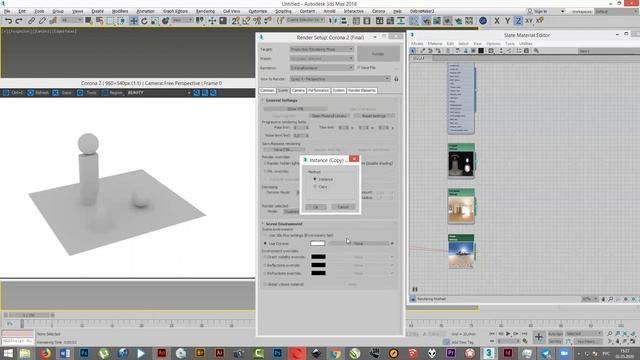The image size is (640, 360).
Task: Toggle the 3D Snaps icon
Action: tap(236, 20)
